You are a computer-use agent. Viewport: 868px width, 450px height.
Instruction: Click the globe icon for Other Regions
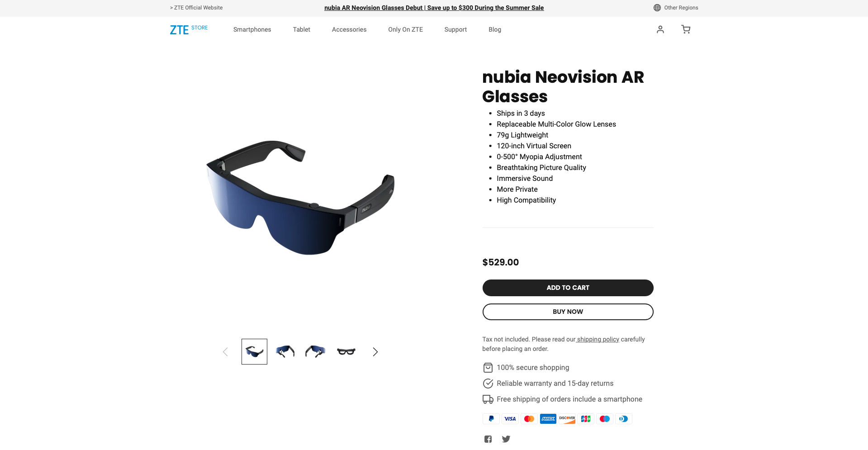coord(657,8)
